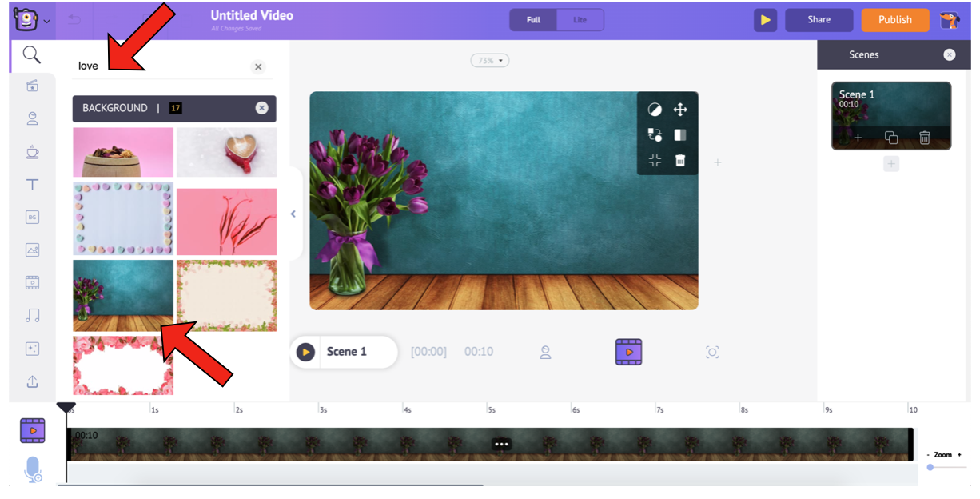980x499 pixels.
Task: Toggle the background color filter icon
Action: coord(655,110)
